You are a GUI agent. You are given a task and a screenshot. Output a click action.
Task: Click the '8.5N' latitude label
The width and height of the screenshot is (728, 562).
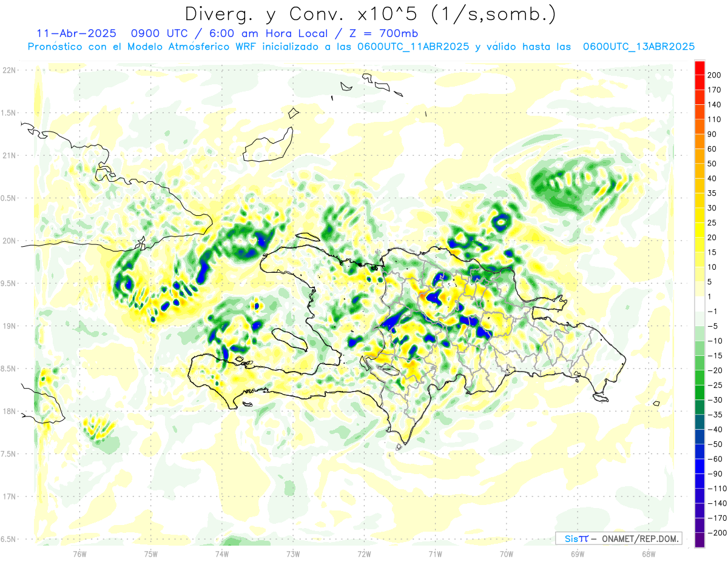(x=8, y=369)
